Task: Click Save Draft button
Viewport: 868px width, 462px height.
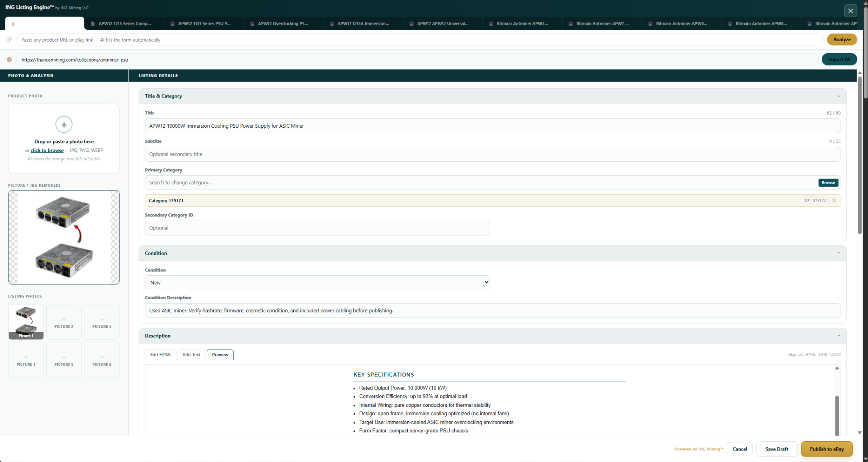Action: coord(776,449)
